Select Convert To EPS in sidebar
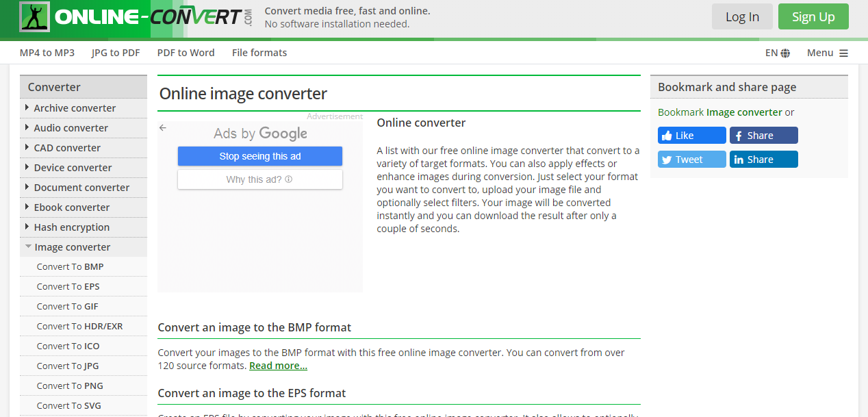The height and width of the screenshot is (417, 868). pos(68,287)
